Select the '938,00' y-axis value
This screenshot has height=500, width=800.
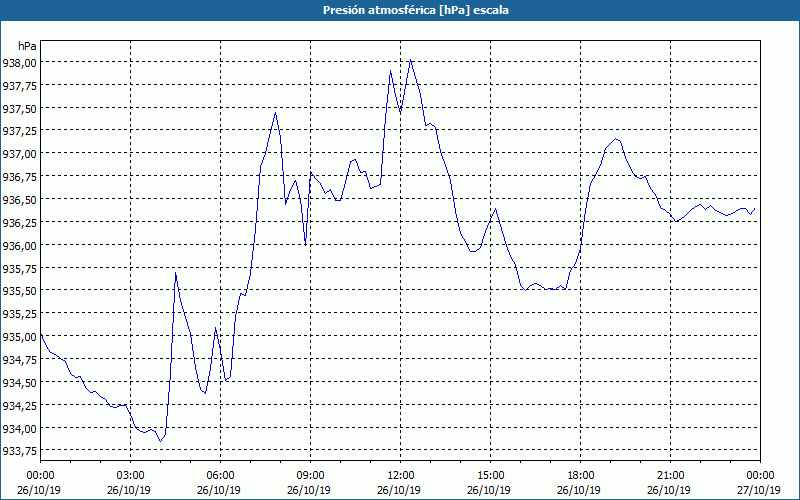click(19, 63)
